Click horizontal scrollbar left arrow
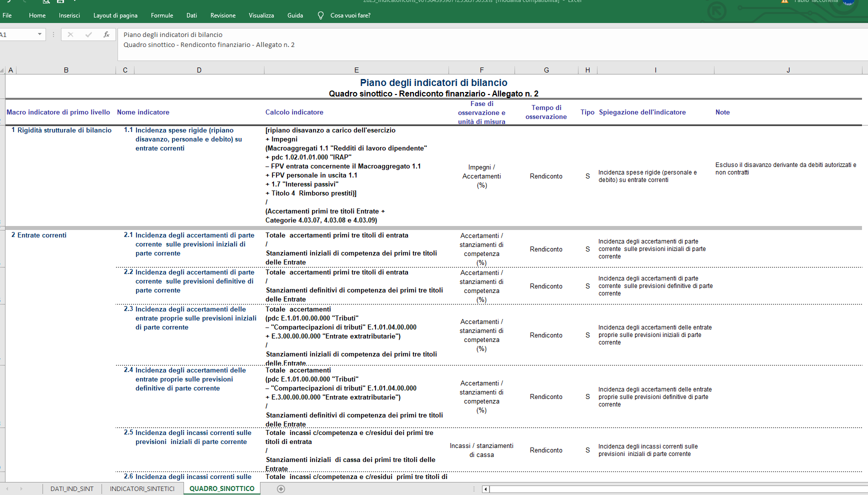The image size is (868, 495). (485, 489)
